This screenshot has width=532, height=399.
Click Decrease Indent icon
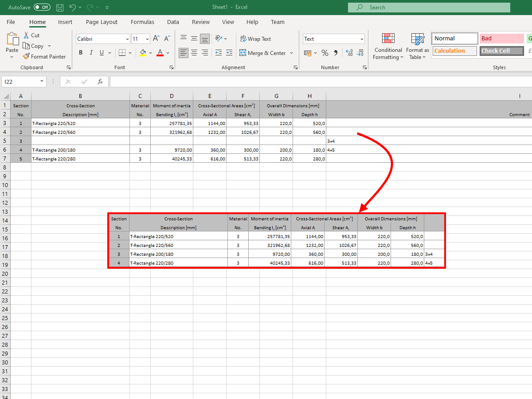(x=219, y=53)
